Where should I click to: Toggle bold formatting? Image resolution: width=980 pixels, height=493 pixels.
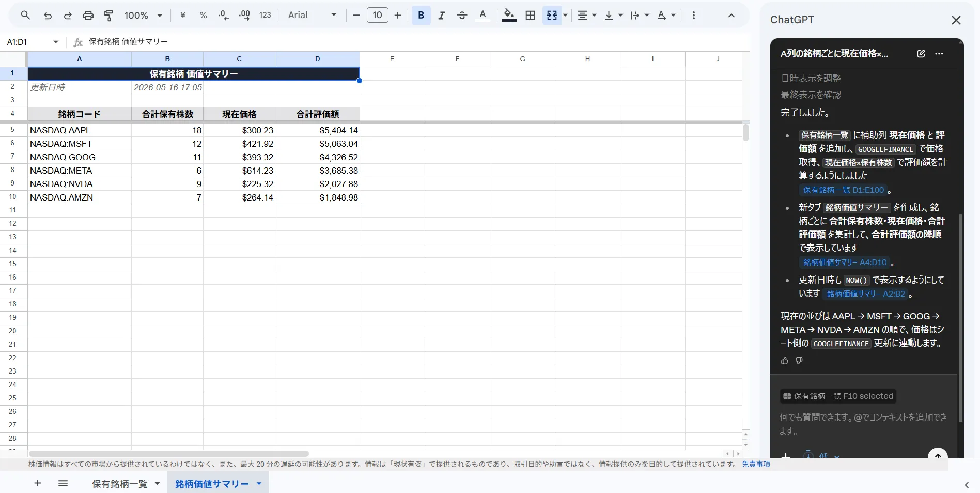point(421,16)
